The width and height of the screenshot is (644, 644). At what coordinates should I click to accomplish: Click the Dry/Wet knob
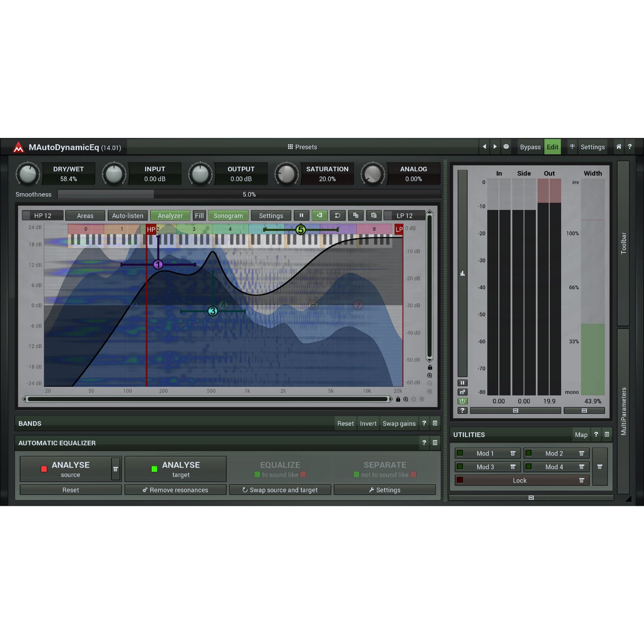(28, 174)
